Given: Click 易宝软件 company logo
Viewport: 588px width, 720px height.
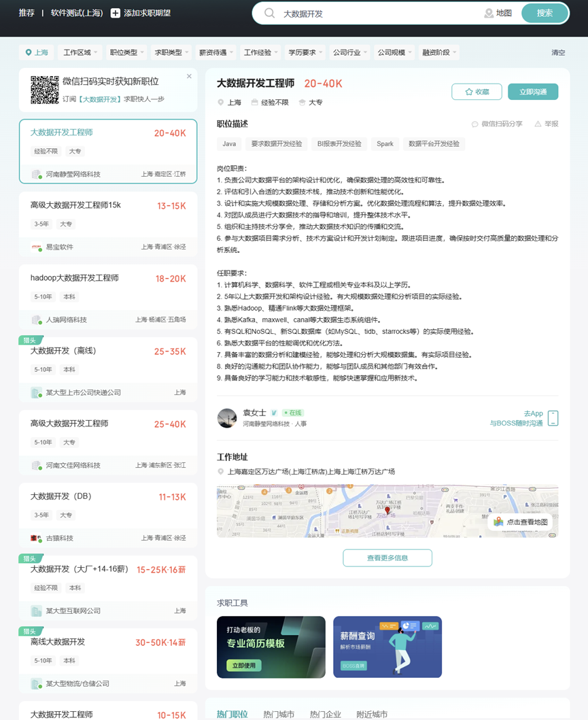Looking at the screenshot, I should (36, 247).
